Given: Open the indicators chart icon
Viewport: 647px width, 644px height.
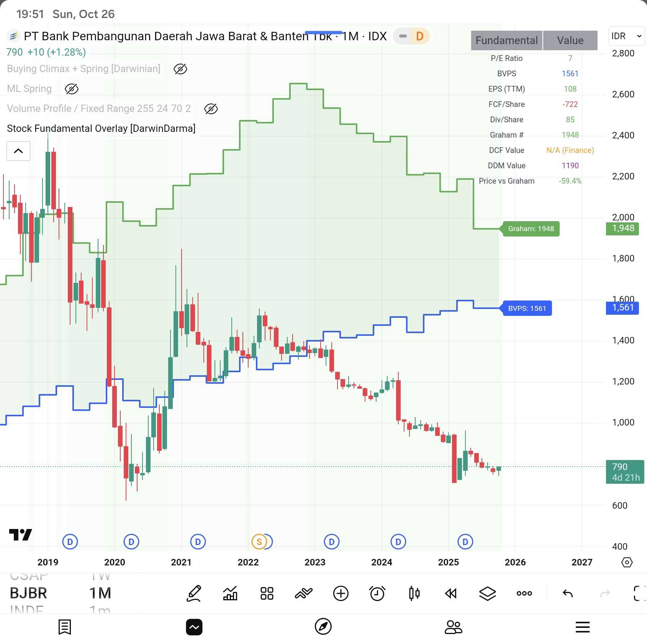Looking at the screenshot, I should [230, 593].
